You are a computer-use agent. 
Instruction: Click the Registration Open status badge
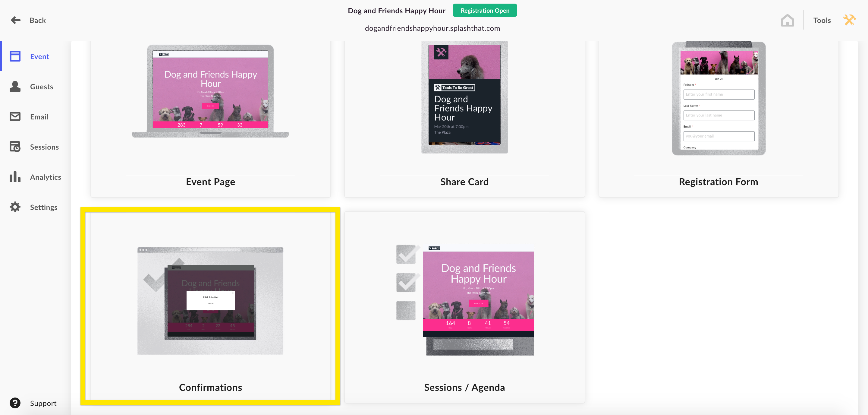click(x=485, y=11)
